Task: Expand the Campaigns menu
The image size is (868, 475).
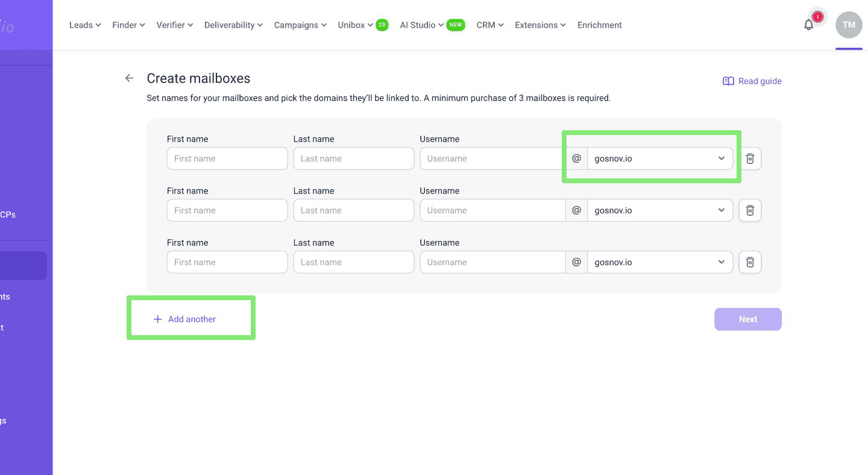Action: coord(300,25)
